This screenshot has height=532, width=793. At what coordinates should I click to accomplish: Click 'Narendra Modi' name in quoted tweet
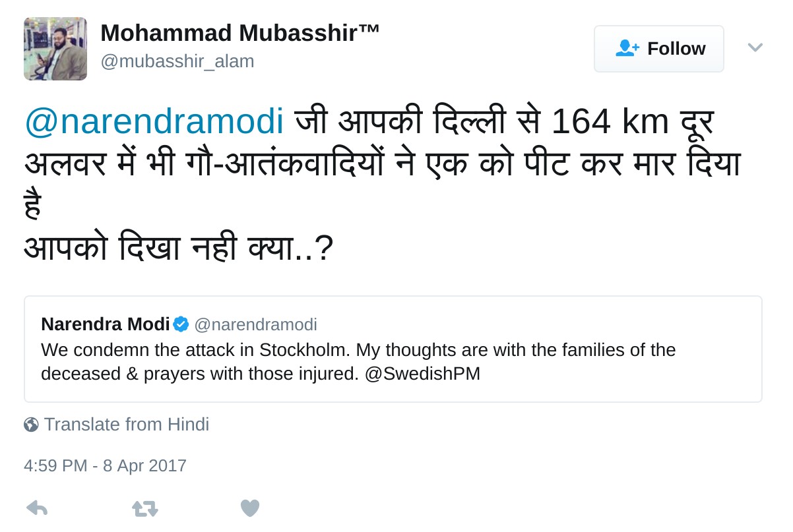[x=105, y=324]
